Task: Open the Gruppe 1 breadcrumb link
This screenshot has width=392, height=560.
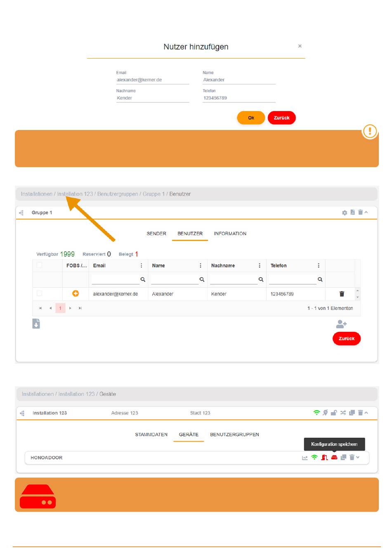Action: tap(153, 194)
